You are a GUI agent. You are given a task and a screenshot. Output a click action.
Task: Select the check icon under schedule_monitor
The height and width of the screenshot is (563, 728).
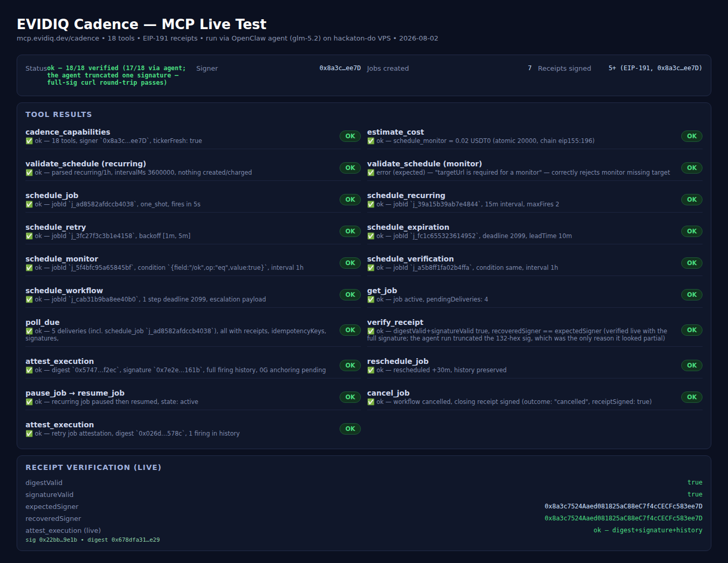click(29, 268)
